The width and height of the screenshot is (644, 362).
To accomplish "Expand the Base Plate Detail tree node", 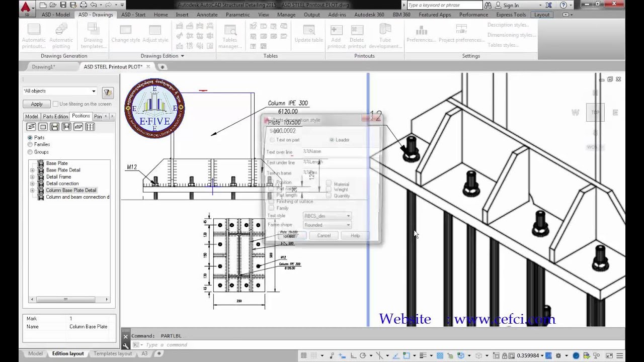I will pyautogui.click(x=33, y=170).
